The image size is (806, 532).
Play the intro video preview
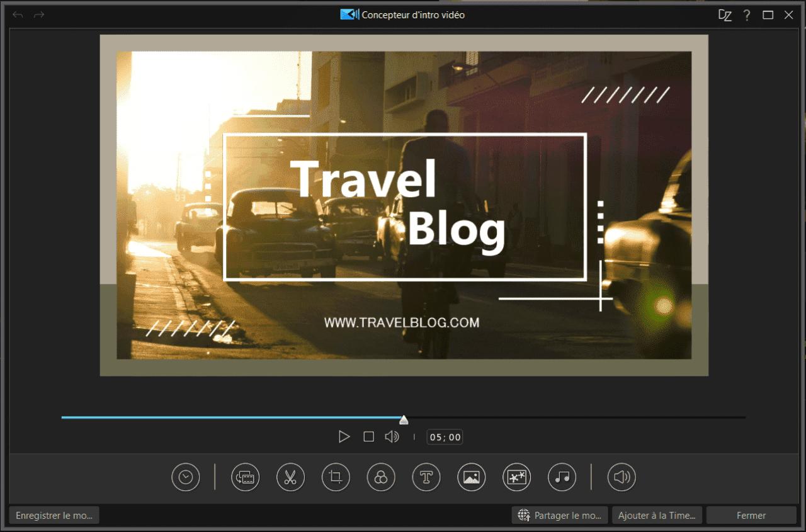point(344,436)
